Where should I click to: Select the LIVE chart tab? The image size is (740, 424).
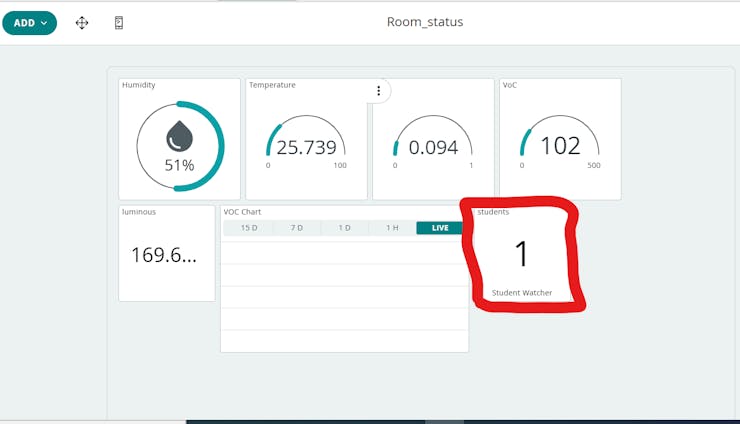point(440,228)
